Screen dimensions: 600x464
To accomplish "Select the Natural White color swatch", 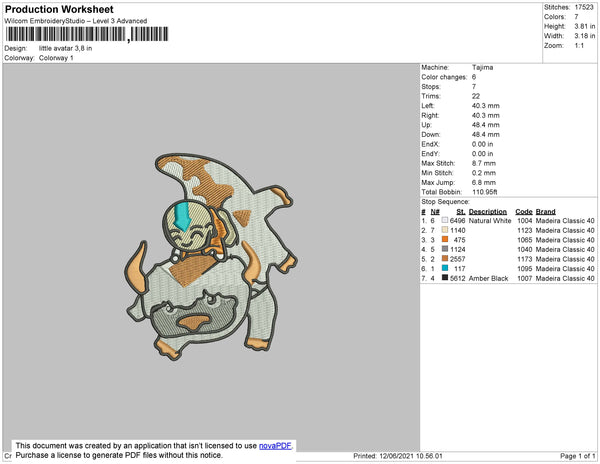I will (445, 220).
